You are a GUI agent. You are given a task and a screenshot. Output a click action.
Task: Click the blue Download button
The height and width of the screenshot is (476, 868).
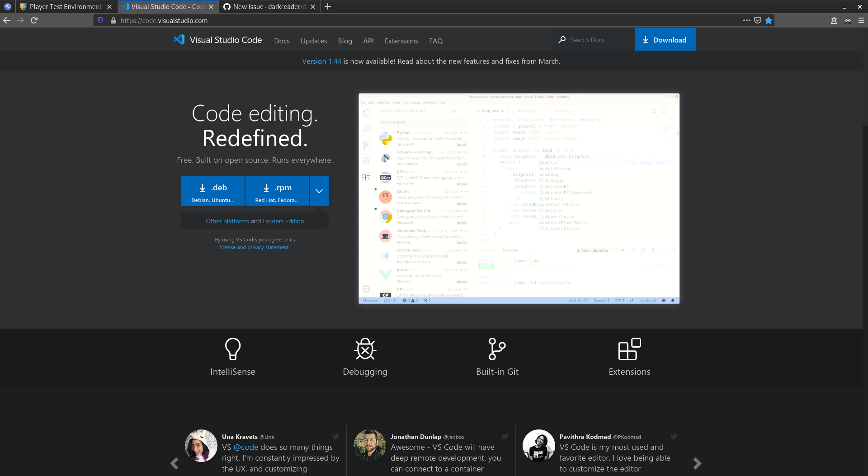pos(665,39)
